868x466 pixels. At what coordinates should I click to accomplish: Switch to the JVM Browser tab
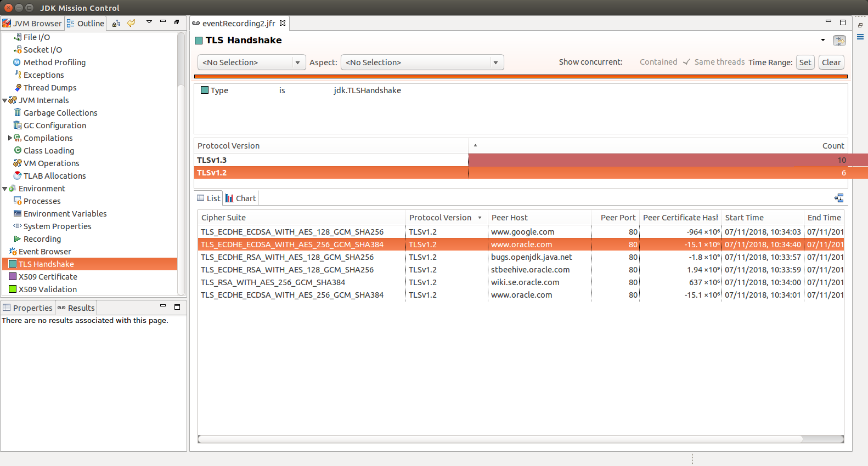[x=32, y=24]
